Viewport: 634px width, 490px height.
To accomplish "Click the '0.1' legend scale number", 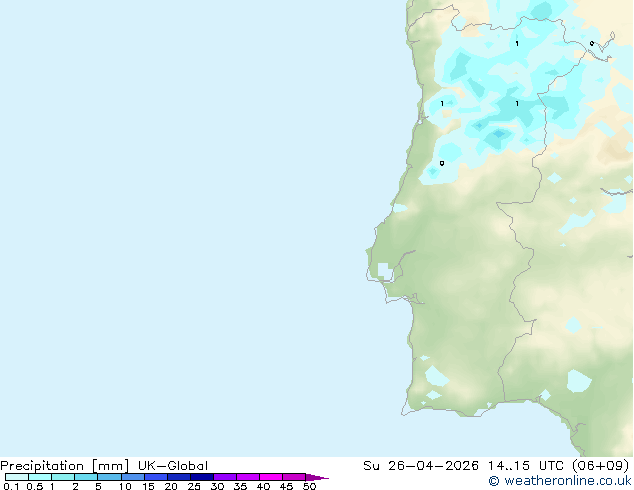I will (11, 486).
